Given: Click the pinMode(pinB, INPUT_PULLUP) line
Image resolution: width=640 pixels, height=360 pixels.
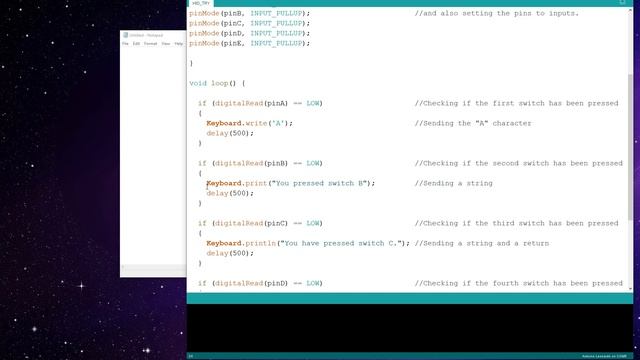Looking at the screenshot, I should [x=249, y=13].
